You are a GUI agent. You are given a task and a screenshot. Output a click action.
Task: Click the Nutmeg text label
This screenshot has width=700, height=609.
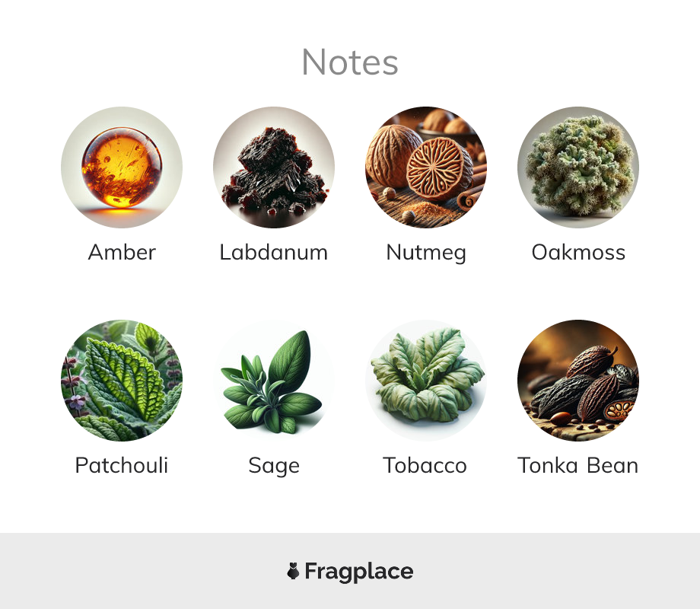[426, 253]
